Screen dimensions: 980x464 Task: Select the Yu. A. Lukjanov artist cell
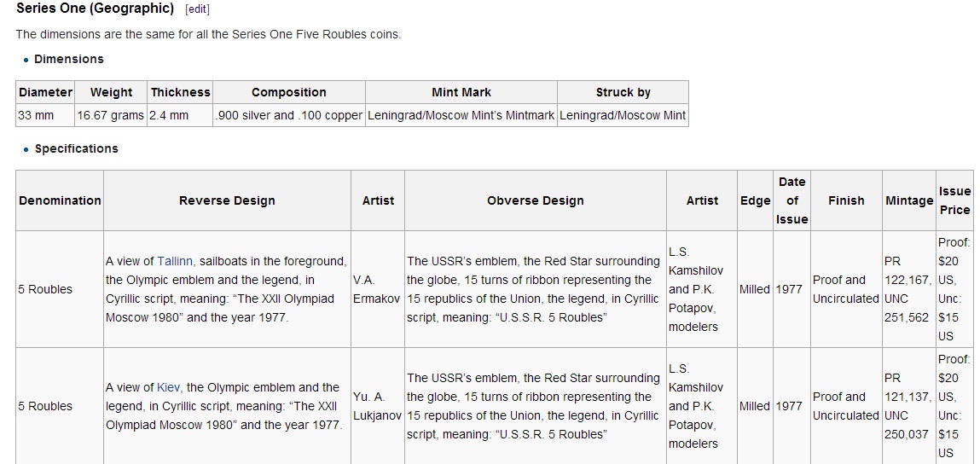pos(378,406)
